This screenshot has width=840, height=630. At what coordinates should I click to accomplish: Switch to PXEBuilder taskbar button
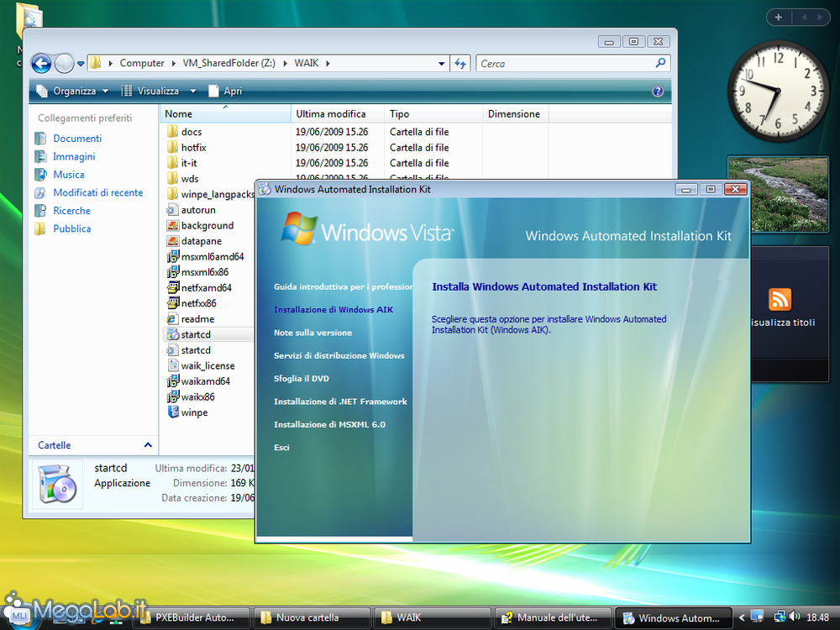point(193,617)
